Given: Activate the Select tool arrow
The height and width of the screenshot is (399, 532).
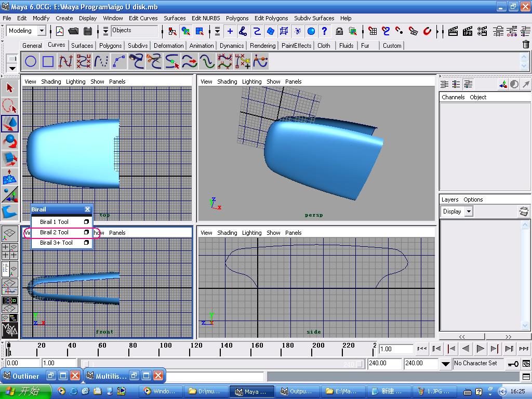Looking at the screenshot, I should coord(9,88).
